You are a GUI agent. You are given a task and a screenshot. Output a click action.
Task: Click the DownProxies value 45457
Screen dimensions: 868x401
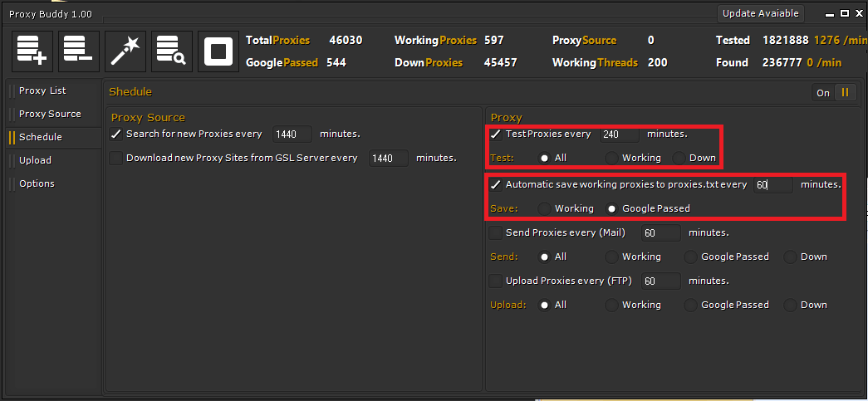click(x=500, y=63)
